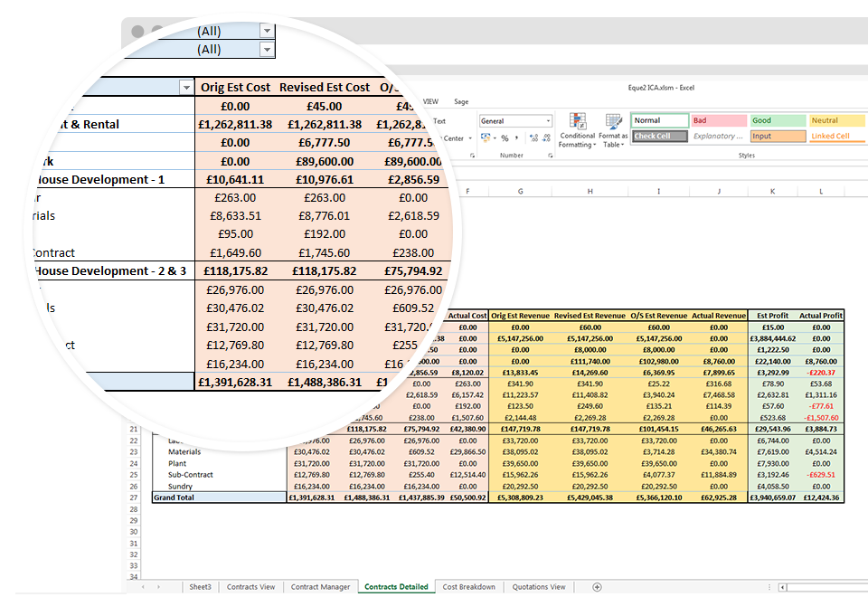868x597 pixels.
Task: Open row labels filter dropdown arrow
Action: 186,88
